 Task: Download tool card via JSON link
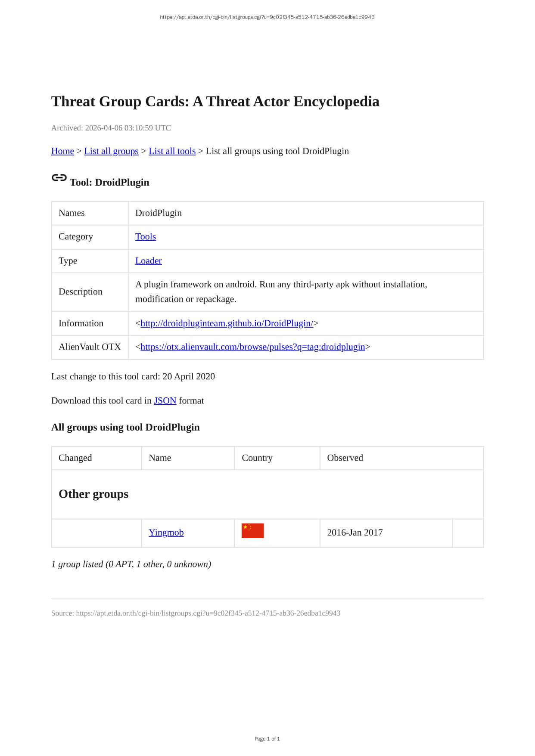[165, 401]
